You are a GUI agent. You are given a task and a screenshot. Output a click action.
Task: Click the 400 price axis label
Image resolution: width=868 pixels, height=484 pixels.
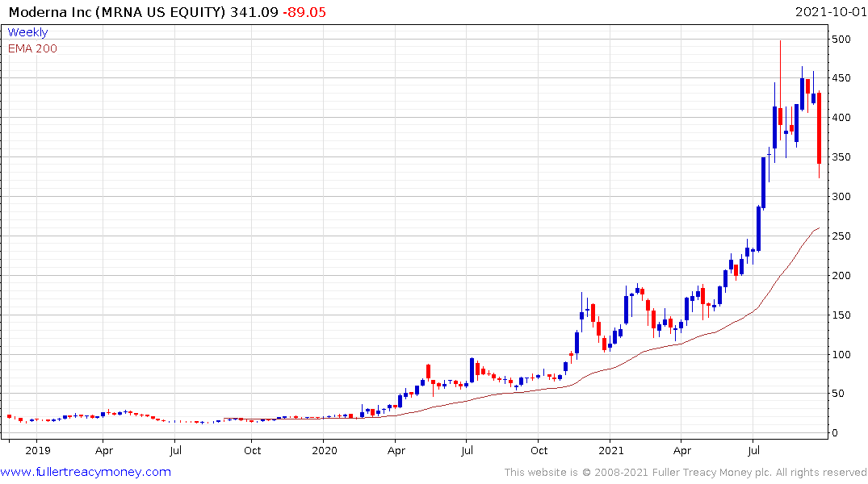pos(841,117)
